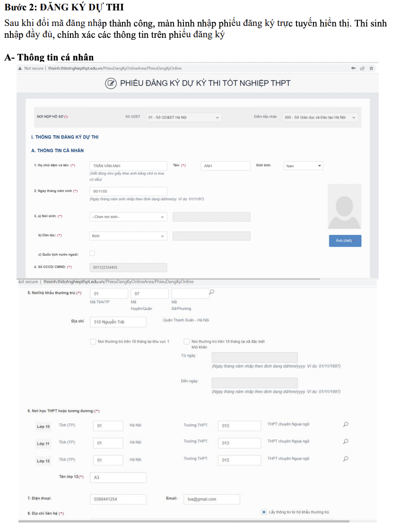The height and width of the screenshot is (532, 400).
Task: Click the edit icon beside the form title
Action: tap(111, 83)
